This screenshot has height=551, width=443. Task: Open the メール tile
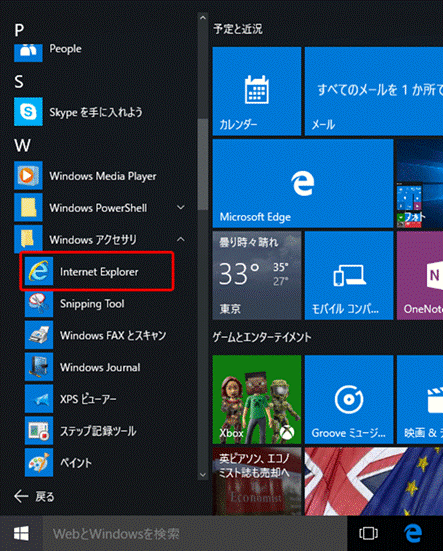374,91
